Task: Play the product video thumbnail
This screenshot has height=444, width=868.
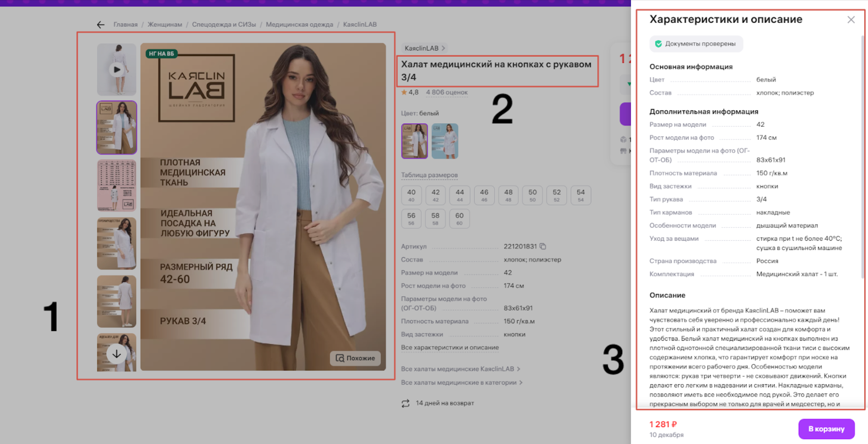Action: 117,69
